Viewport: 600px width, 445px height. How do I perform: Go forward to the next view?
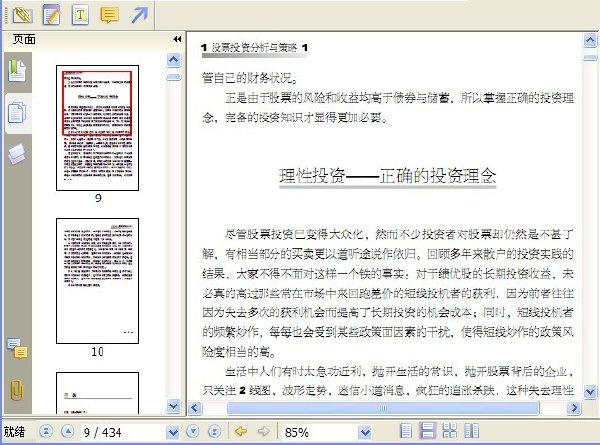click(263, 432)
